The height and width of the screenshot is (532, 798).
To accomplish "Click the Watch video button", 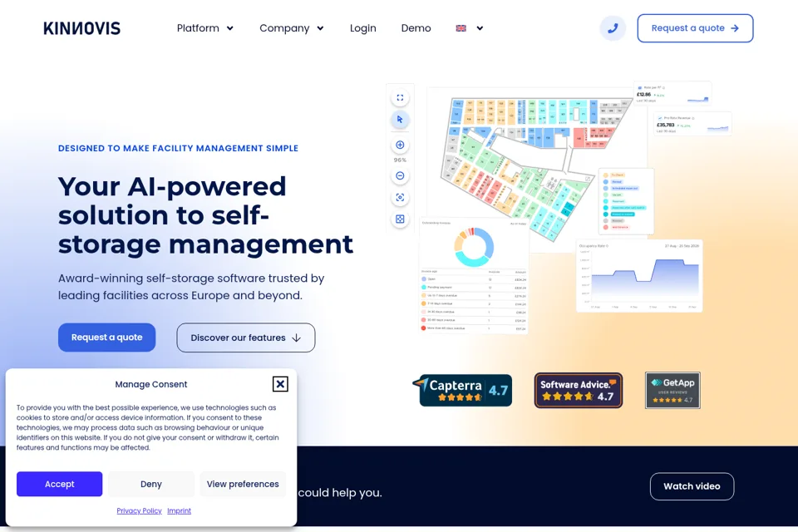I will click(x=692, y=486).
